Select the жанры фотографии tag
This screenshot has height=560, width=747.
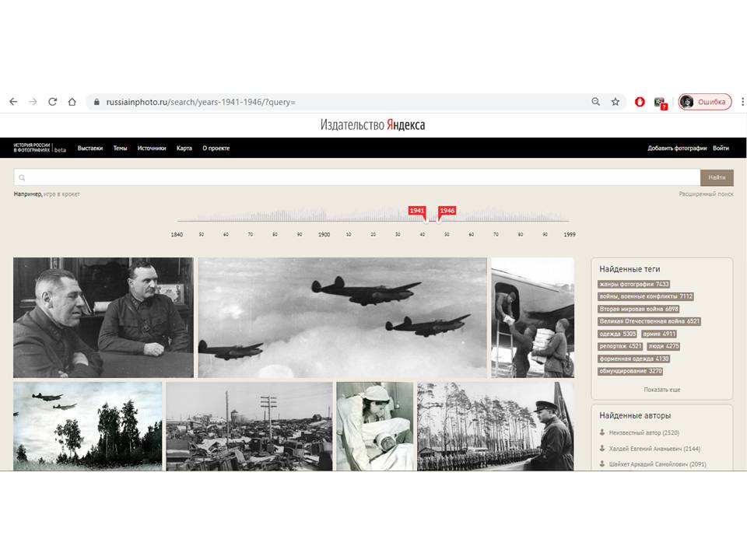[634, 285]
